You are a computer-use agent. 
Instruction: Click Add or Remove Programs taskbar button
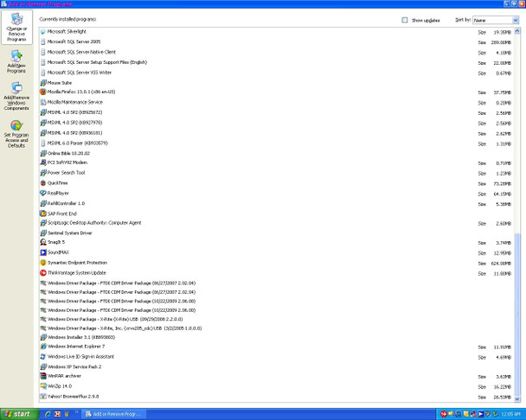[x=115, y=414]
